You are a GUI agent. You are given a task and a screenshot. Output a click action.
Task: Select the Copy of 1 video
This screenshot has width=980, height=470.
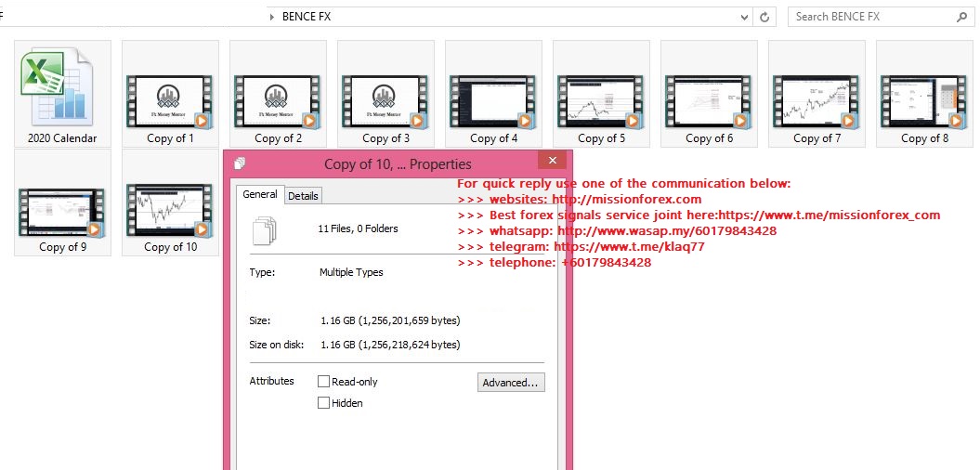(x=170, y=94)
